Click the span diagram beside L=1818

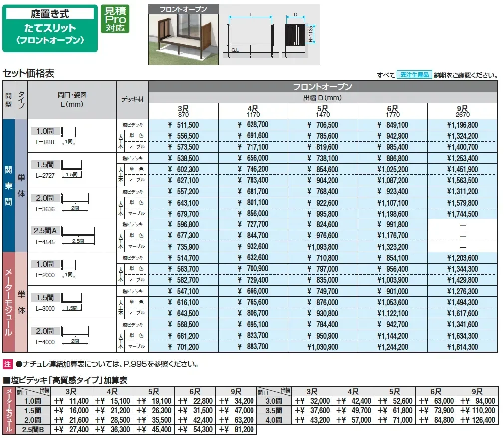[69, 136]
